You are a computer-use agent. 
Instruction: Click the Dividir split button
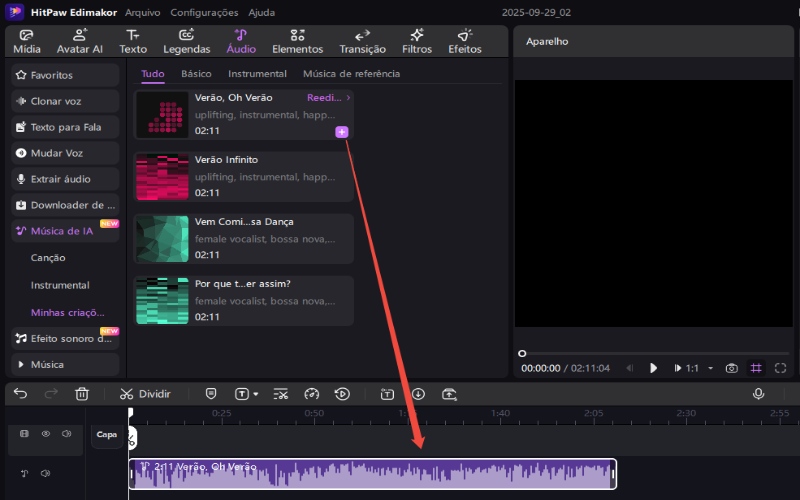[x=145, y=394]
